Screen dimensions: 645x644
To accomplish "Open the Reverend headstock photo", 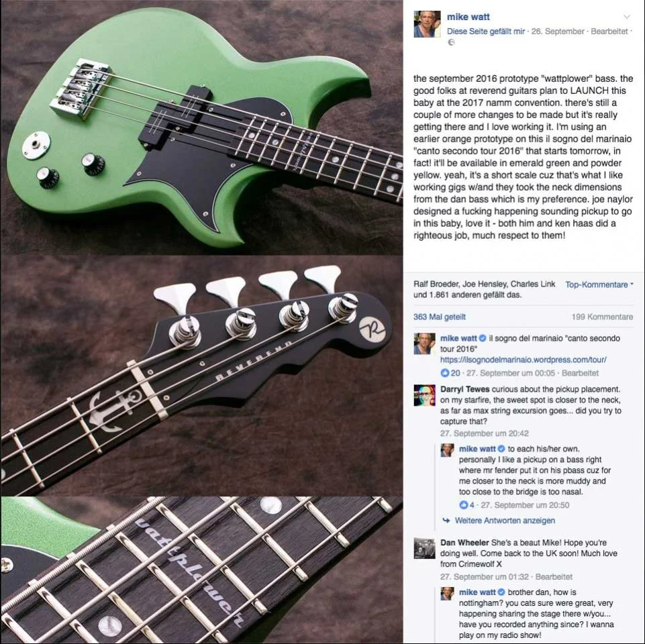I will click(x=201, y=375).
